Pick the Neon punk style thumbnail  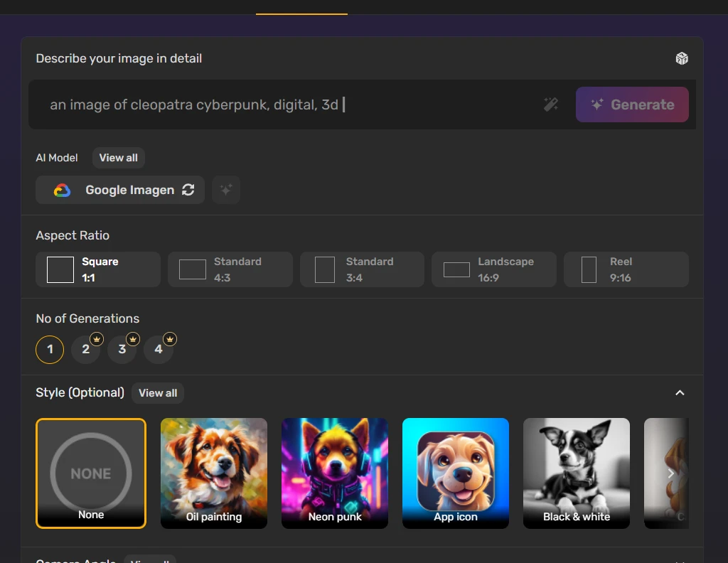[335, 473]
